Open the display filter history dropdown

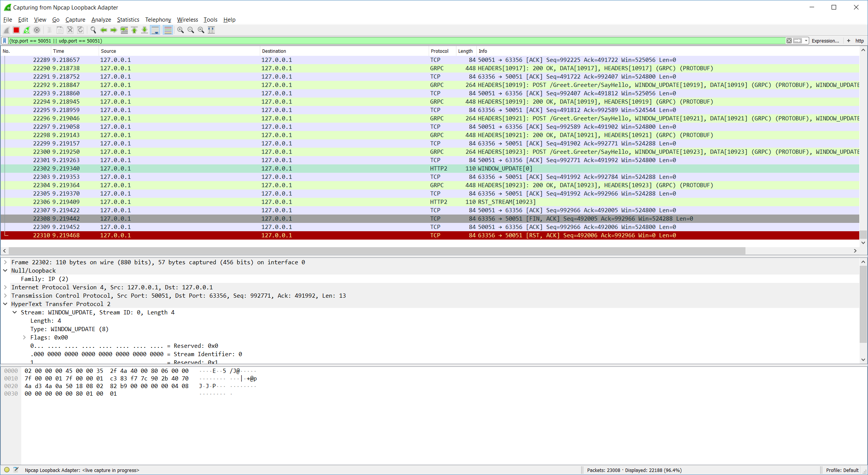click(805, 41)
